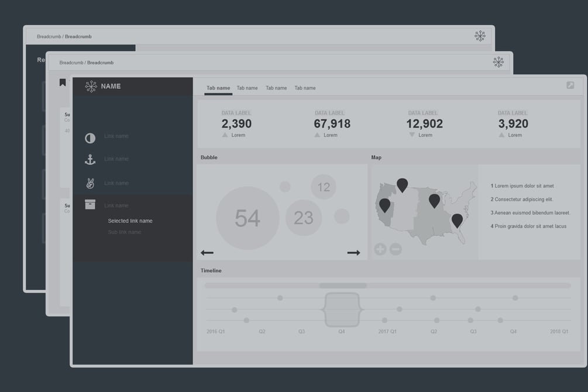Screen dimensions: 588x392
Task: Click the 2018 Q1 timeline label
Action: pos(559,332)
